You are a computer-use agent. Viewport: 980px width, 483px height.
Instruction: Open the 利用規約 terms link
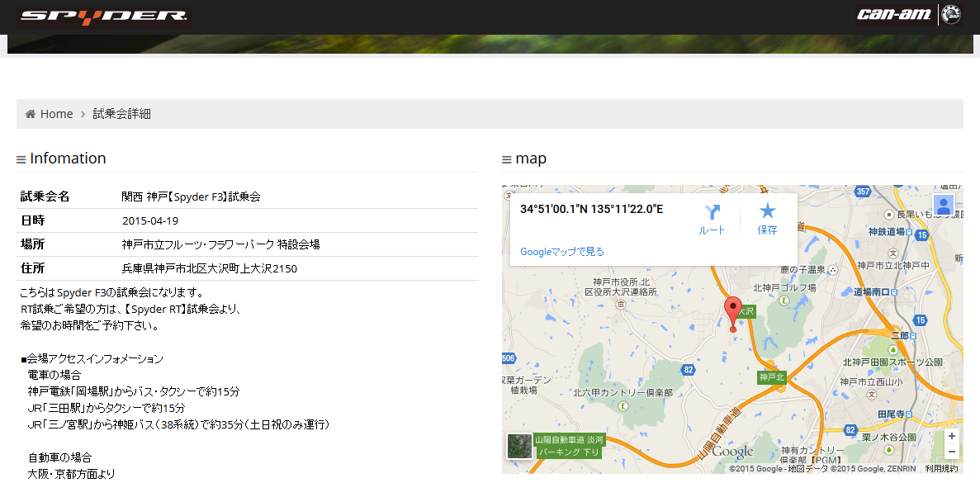point(941,469)
